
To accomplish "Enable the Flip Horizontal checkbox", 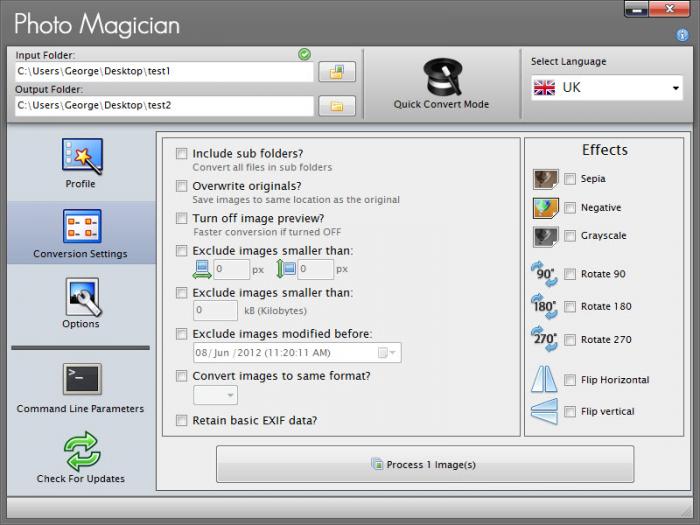I will (x=570, y=380).
